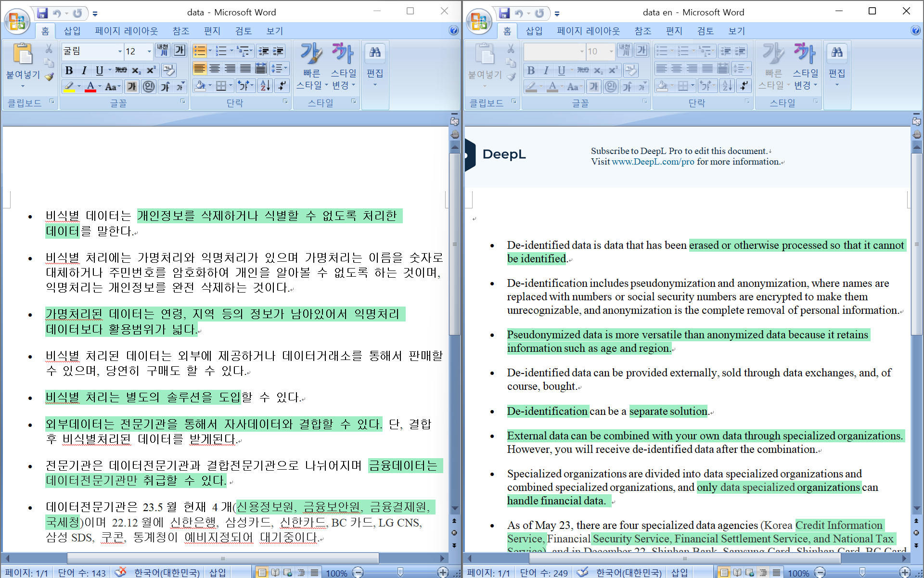Switch to the 검토 tab in the right window
Image resolution: width=924 pixels, height=578 pixels.
(x=705, y=31)
